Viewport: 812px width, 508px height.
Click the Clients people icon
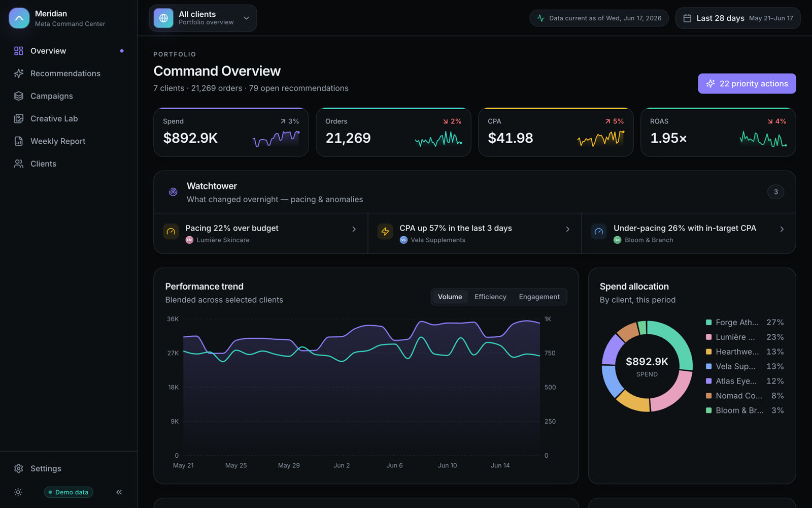(19, 164)
